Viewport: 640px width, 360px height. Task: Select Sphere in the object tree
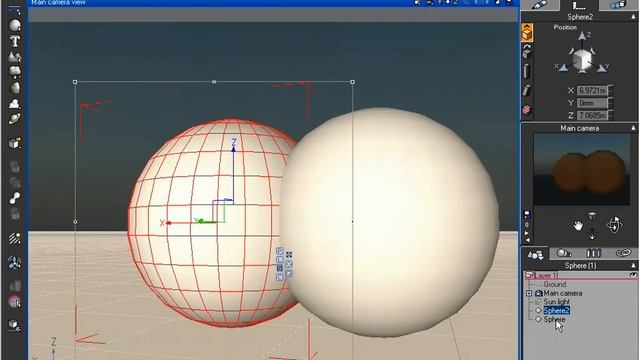[554, 320]
